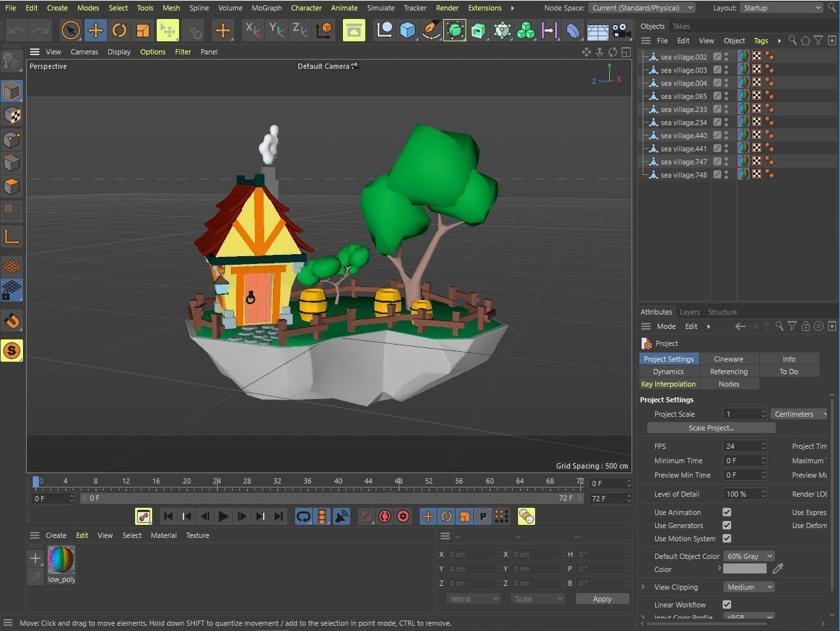
Task: Open Layout Startup dropdown
Action: (781, 8)
